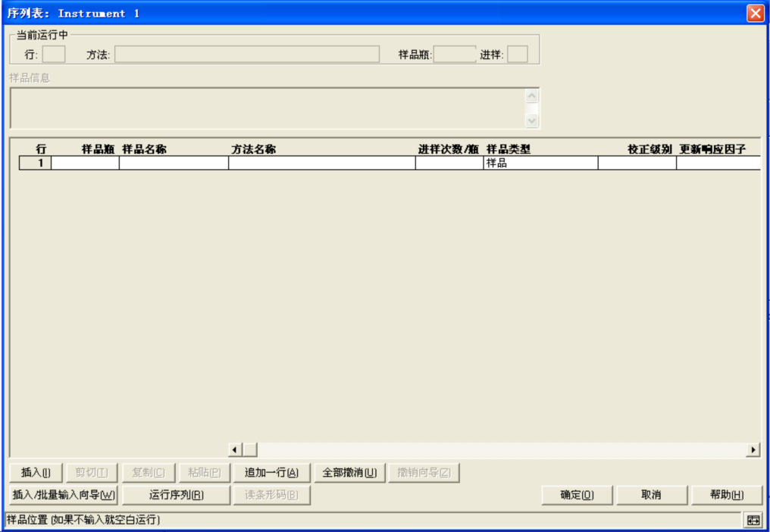770x532 pixels.
Task: Open the 插入/批量输入向导(W) wizard
Action: pos(62,495)
